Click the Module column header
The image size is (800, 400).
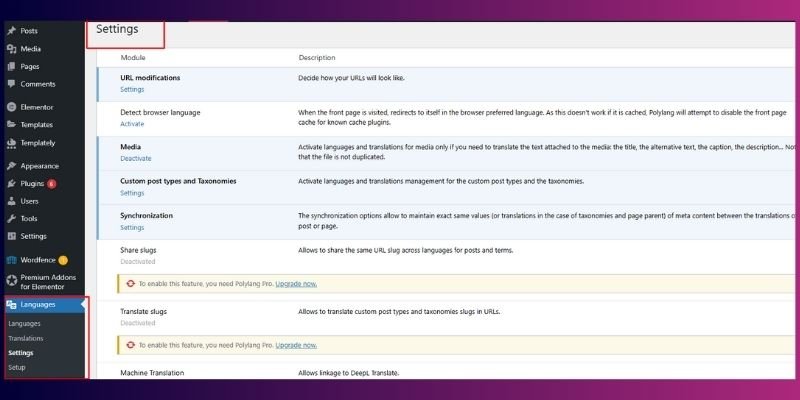coord(133,58)
